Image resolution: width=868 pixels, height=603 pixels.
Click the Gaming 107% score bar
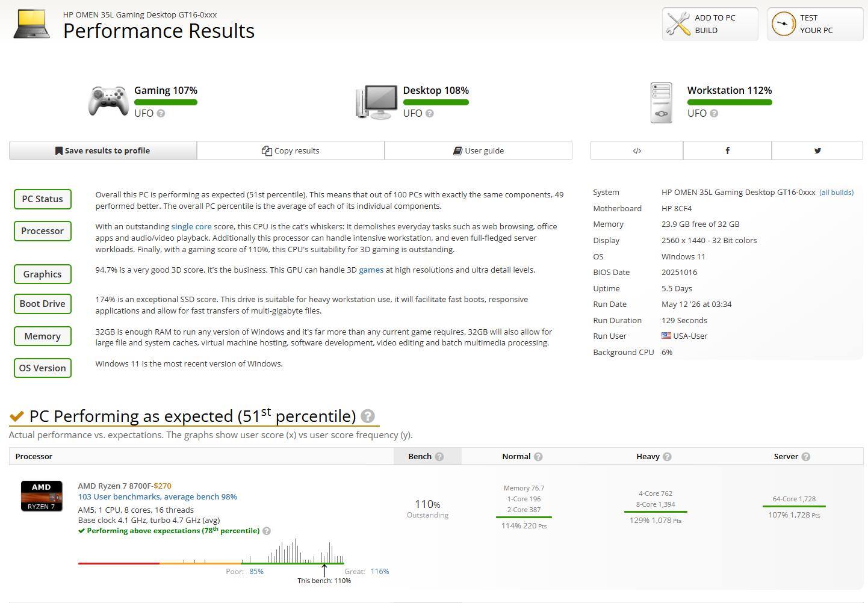166,102
